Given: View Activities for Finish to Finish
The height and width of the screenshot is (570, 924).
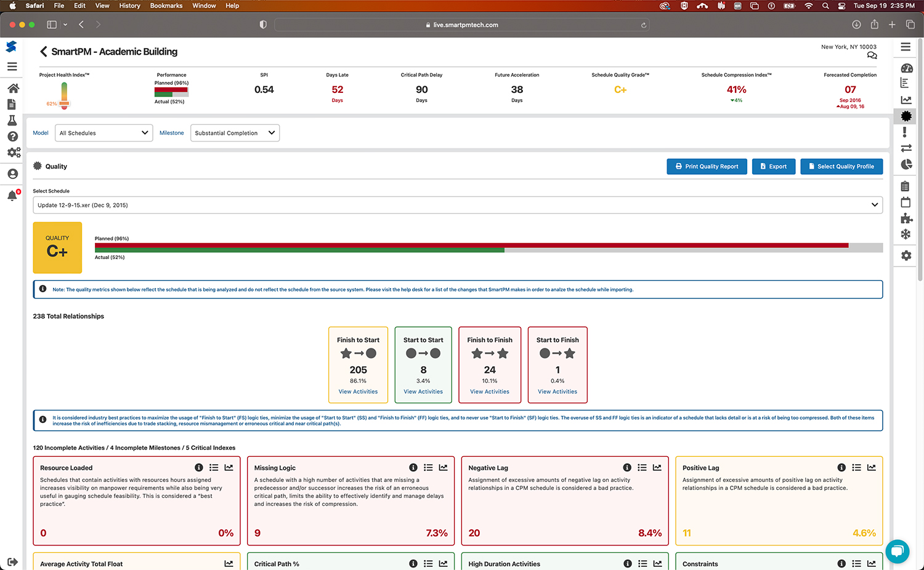Looking at the screenshot, I should (490, 391).
